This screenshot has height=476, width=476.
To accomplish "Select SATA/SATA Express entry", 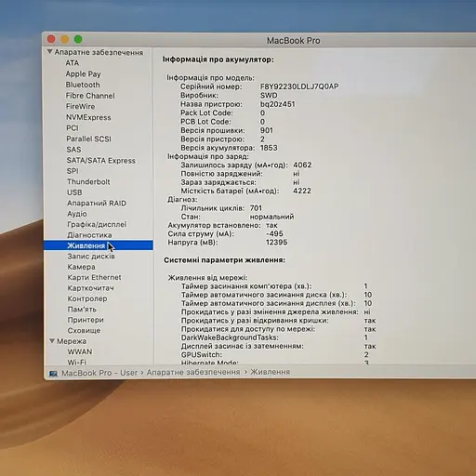I will pos(101,161).
